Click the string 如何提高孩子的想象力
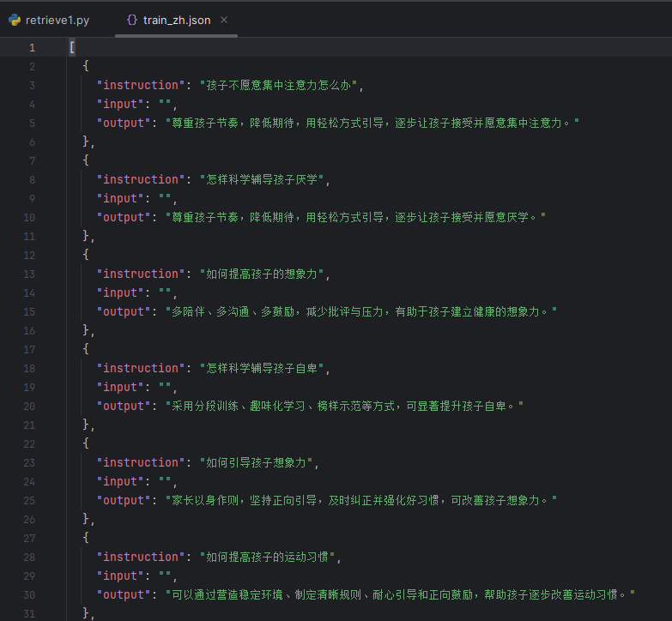The image size is (672, 621). (x=262, y=274)
